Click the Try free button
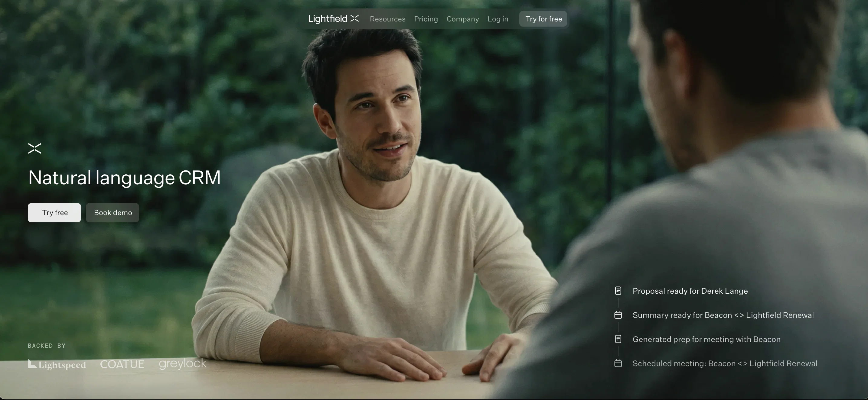The image size is (868, 400). [x=54, y=212]
